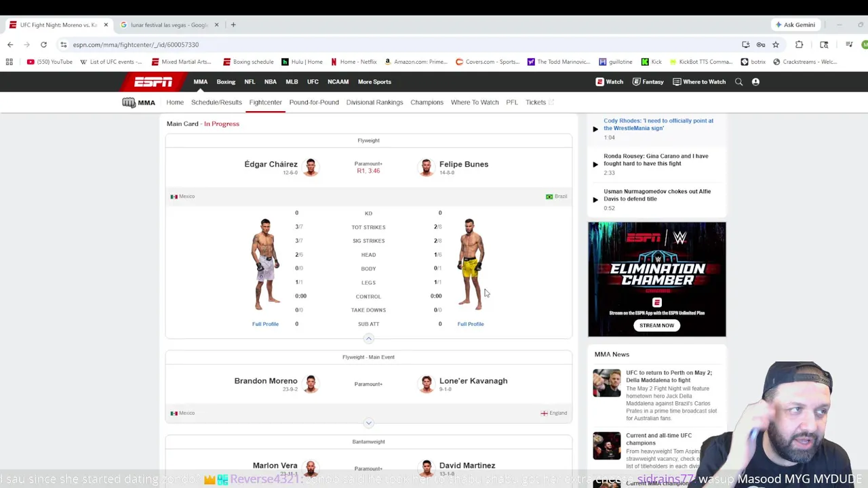
Task: Click the Ask Gemini button
Action: click(x=795, y=25)
